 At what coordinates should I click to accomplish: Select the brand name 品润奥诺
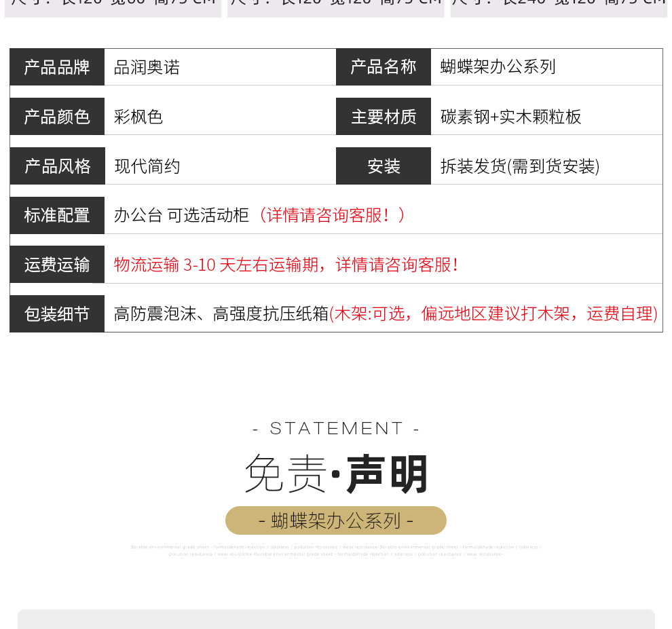pyautogui.click(x=147, y=66)
